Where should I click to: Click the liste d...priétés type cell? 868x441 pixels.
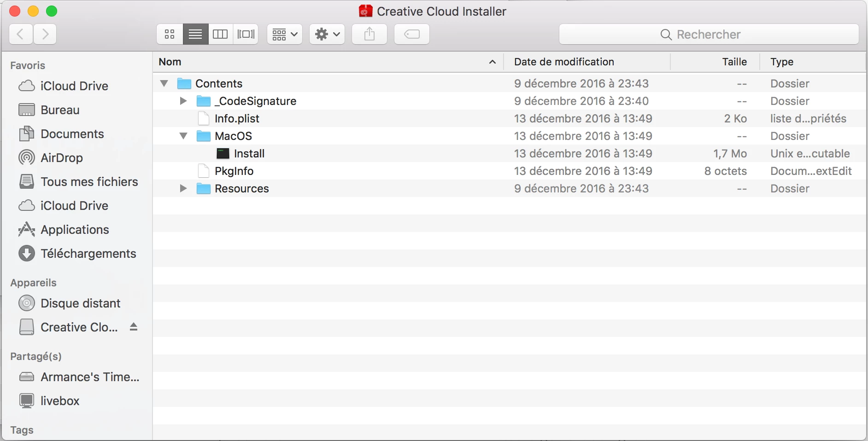[x=808, y=118]
